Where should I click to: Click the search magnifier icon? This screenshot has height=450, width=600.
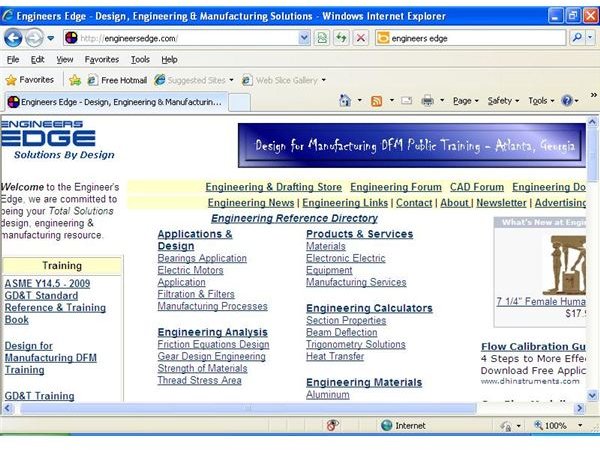[577, 38]
